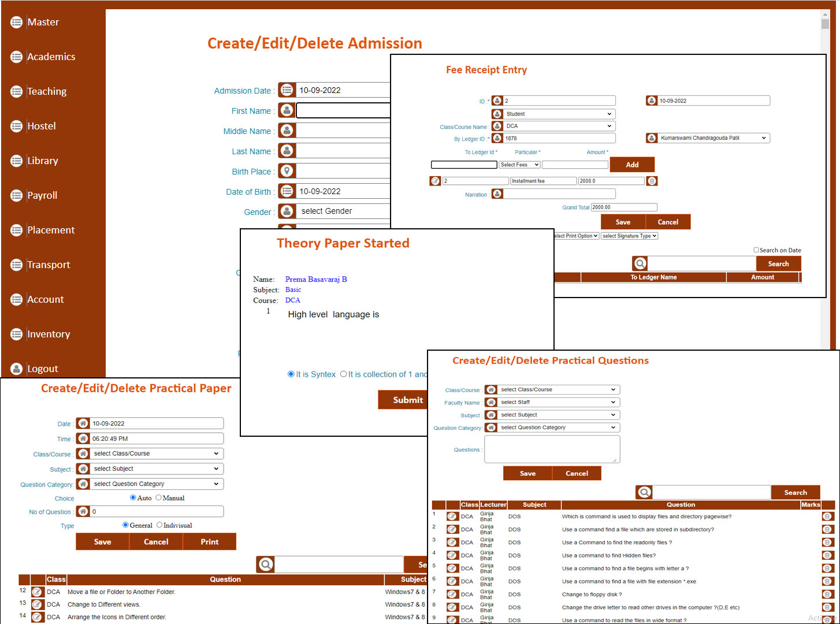The width and height of the screenshot is (840, 624).
Task: Select the 'It is Syntex' answer option
Action: click(x=291, y=374)
